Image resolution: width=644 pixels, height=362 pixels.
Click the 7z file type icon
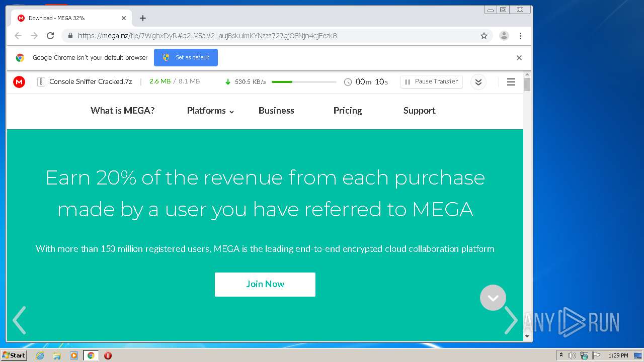tap(41, 82)
